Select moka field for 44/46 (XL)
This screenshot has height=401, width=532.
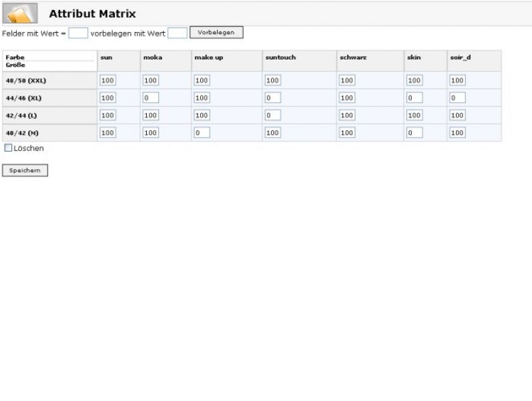point(150,98)
